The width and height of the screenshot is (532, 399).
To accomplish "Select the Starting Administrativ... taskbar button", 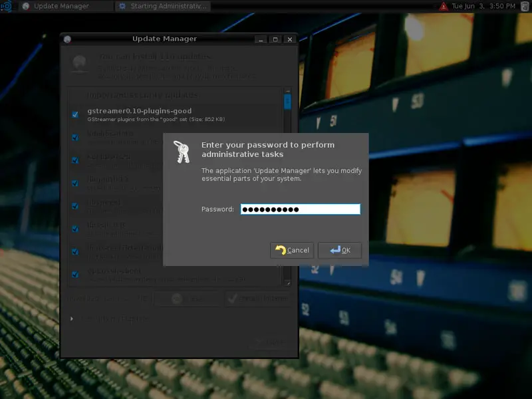I will pos(163,6).
